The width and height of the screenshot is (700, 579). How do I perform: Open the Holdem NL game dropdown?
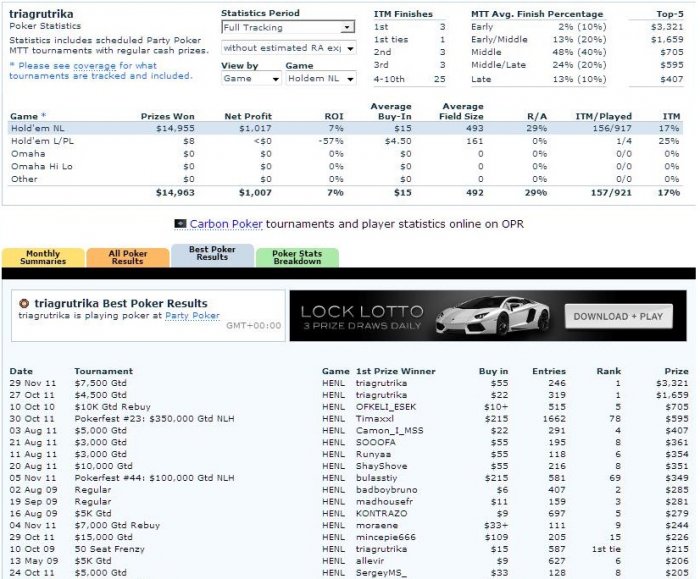(321, 79)
